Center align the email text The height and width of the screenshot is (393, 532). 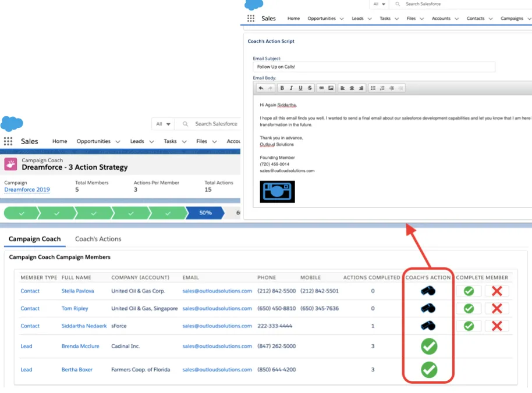coord(352,88)
